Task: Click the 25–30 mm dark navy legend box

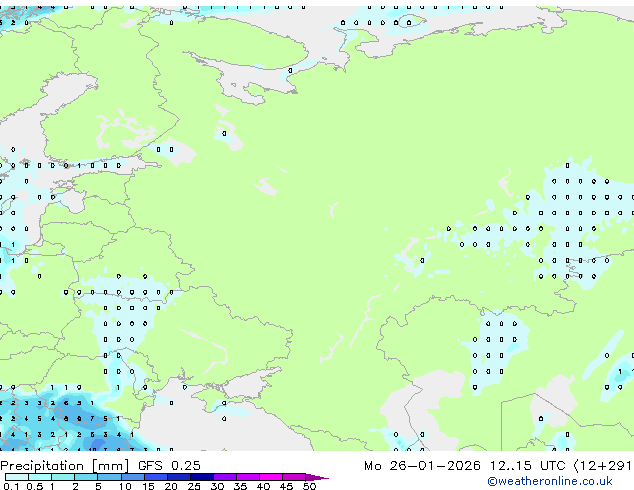Action: [x=202, y=477]
